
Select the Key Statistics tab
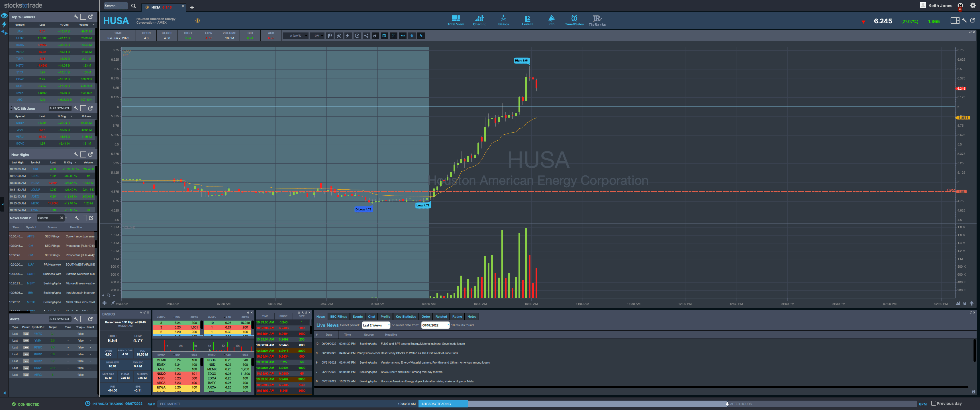point(406,316)
